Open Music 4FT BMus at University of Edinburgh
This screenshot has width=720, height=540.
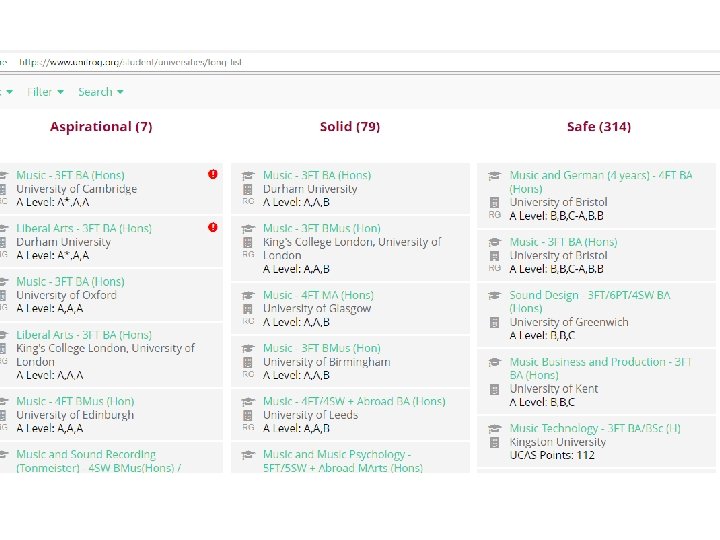coord(75,401)
